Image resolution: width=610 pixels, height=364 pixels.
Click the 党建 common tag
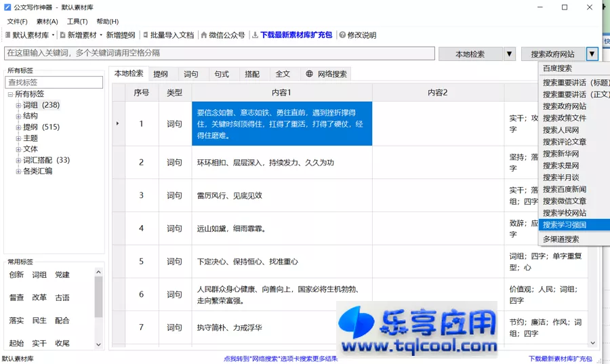[x=62, y=275]
